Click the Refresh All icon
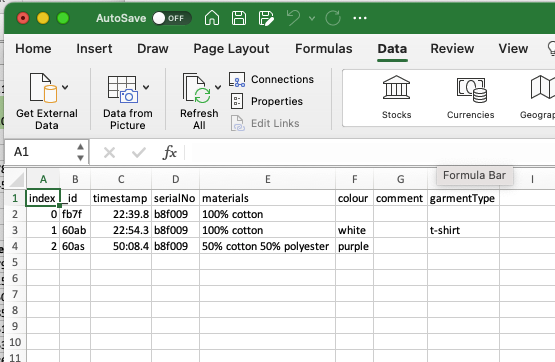555x362 pixels. (x=196, y=88)
